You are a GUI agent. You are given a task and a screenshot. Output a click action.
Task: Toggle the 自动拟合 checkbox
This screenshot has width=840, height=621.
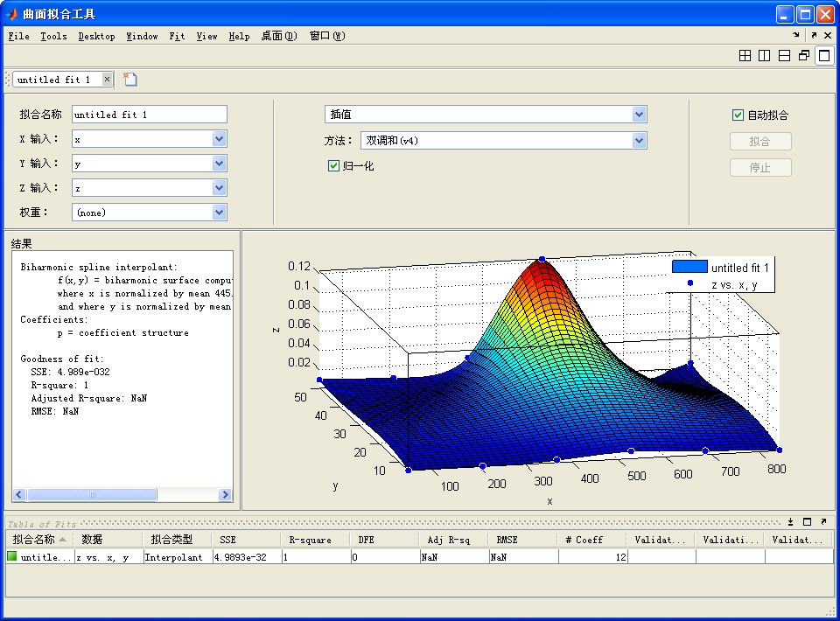pyautogui.click(x=738, y=115)
